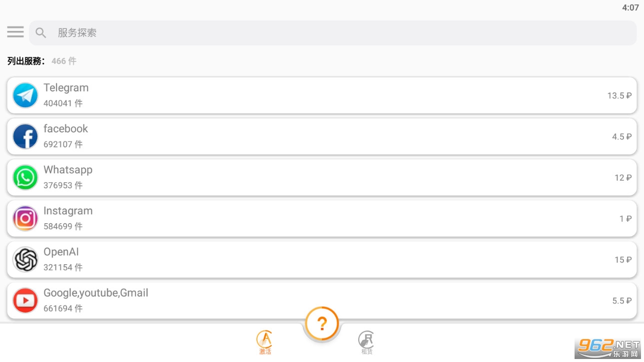644x362 pixels.
Task: Click the YouTube logo icon
Action: pos(25,301)
